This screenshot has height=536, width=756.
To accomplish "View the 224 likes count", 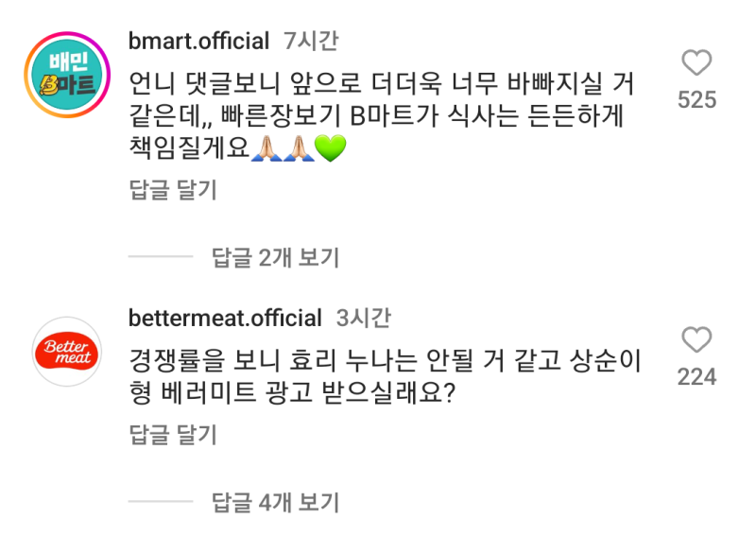I will [x=696, y=376].
